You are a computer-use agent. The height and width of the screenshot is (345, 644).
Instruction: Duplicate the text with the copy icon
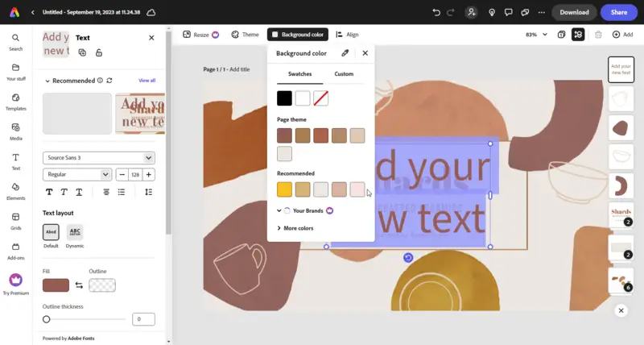click(x=82, y=52)
